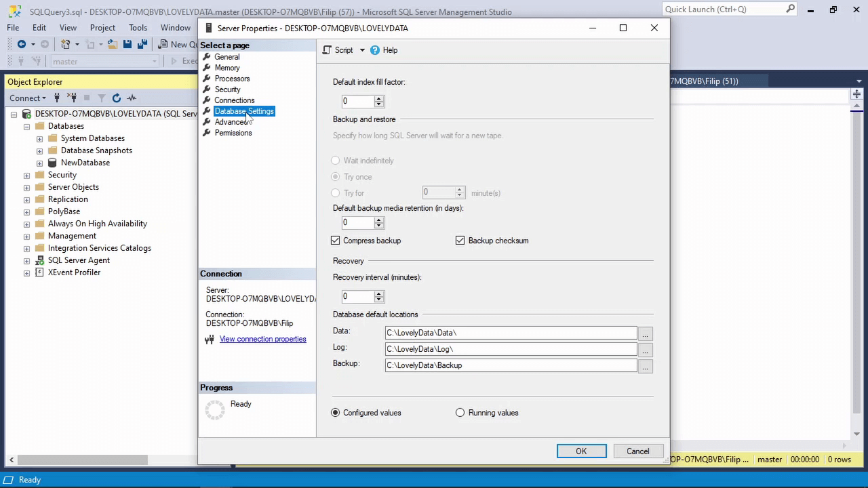Browse for the Backup default location
Viewport: 868px width, 488px height.
(645, 367)
